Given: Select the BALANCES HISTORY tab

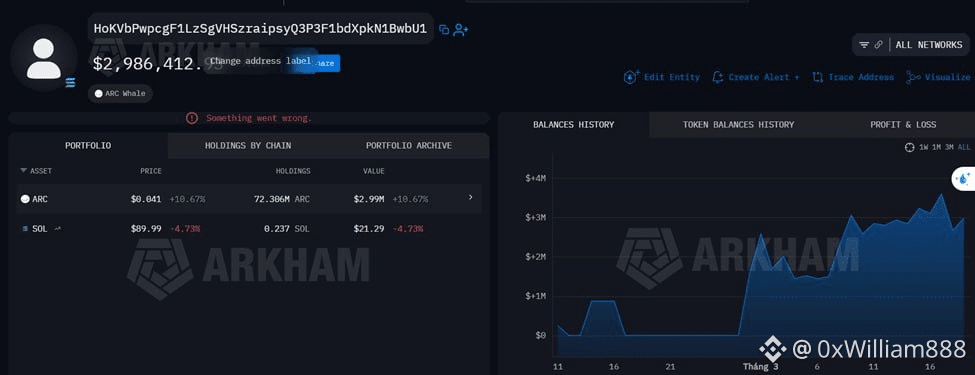Looking at the screenshot, I should click(x=573, y=124).
